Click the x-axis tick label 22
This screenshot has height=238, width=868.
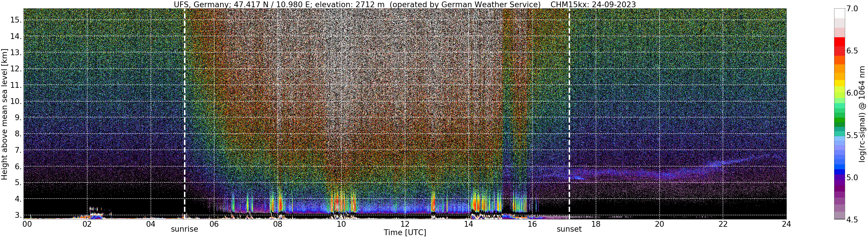[x=723, y=224]
